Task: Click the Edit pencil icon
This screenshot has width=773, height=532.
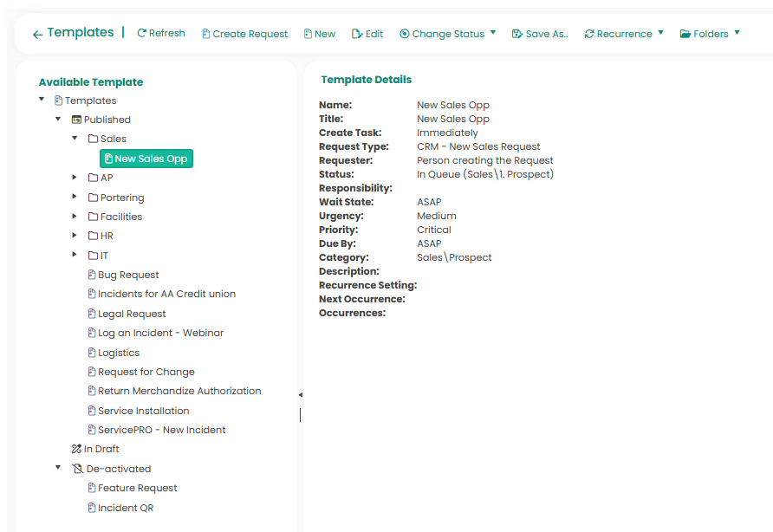Action: 357,34
